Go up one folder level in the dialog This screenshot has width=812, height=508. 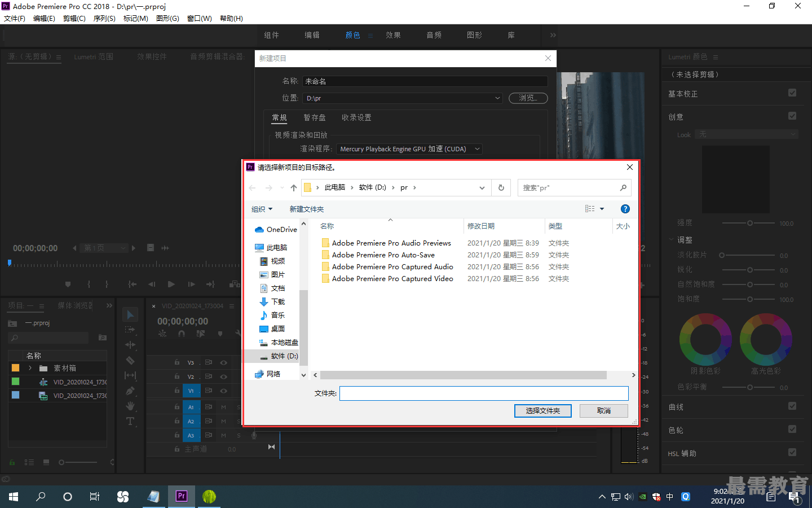294,188
